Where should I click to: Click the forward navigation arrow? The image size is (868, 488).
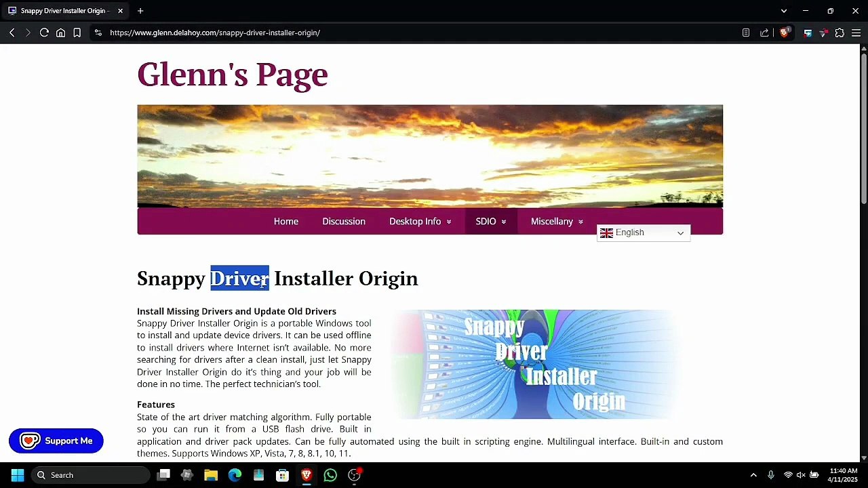[x=28, y=33]
